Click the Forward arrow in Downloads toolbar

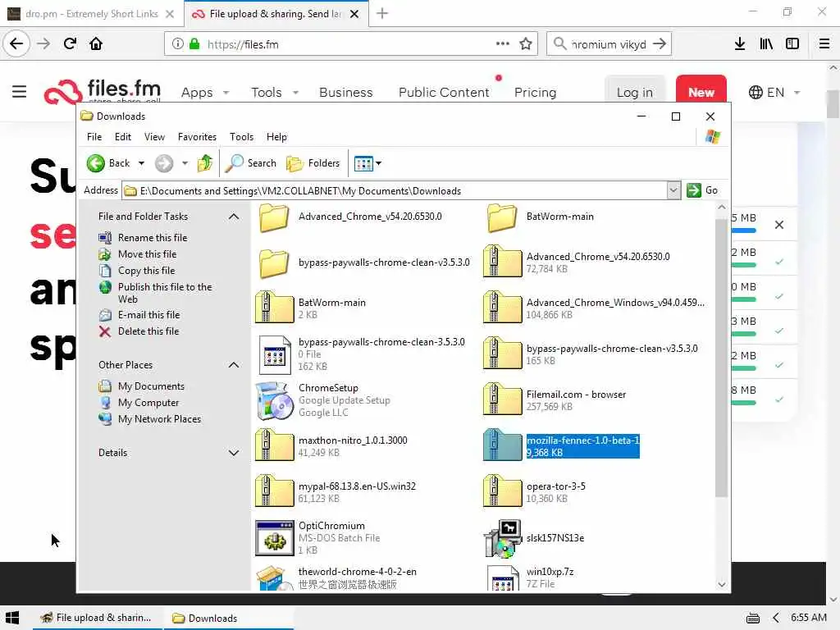164,163
